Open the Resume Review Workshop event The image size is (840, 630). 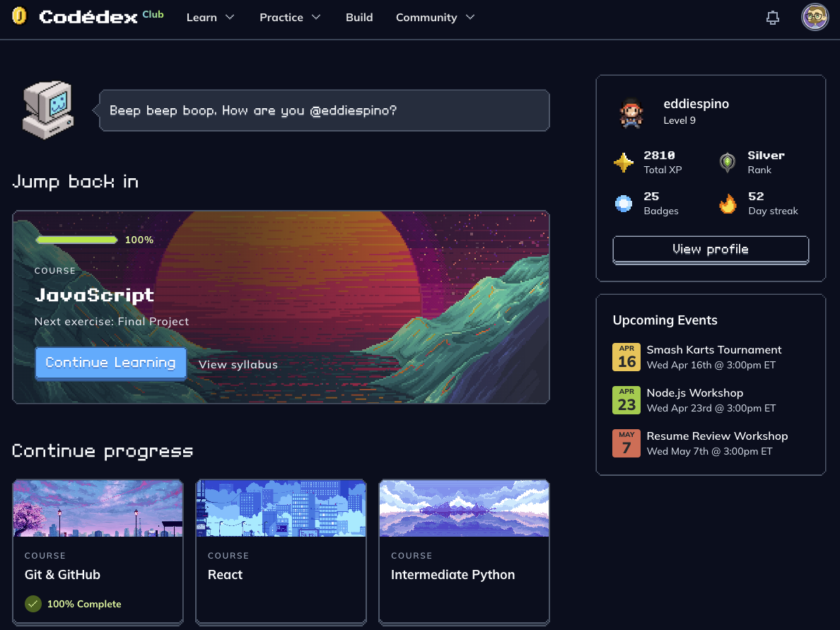click(717, 436)
